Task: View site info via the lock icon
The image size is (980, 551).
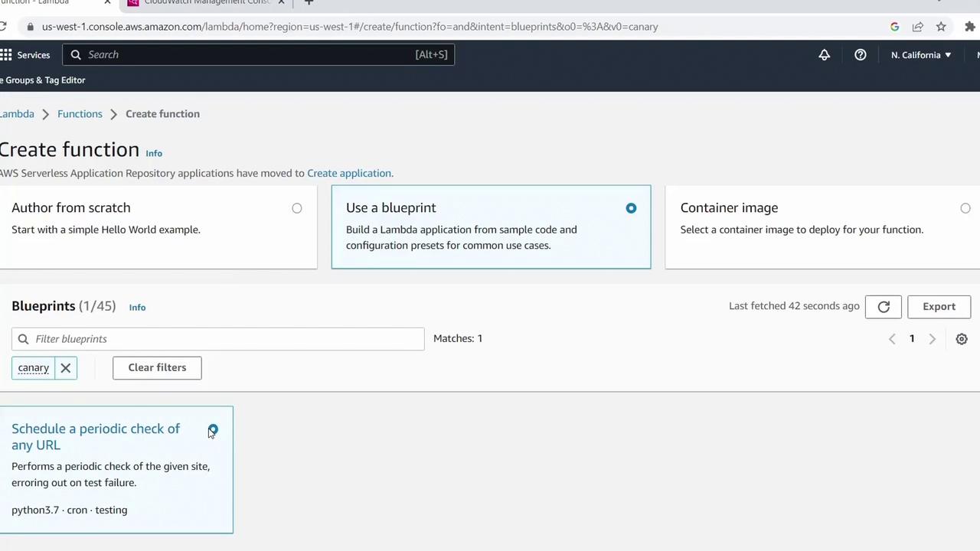Action: click(30, 27)
